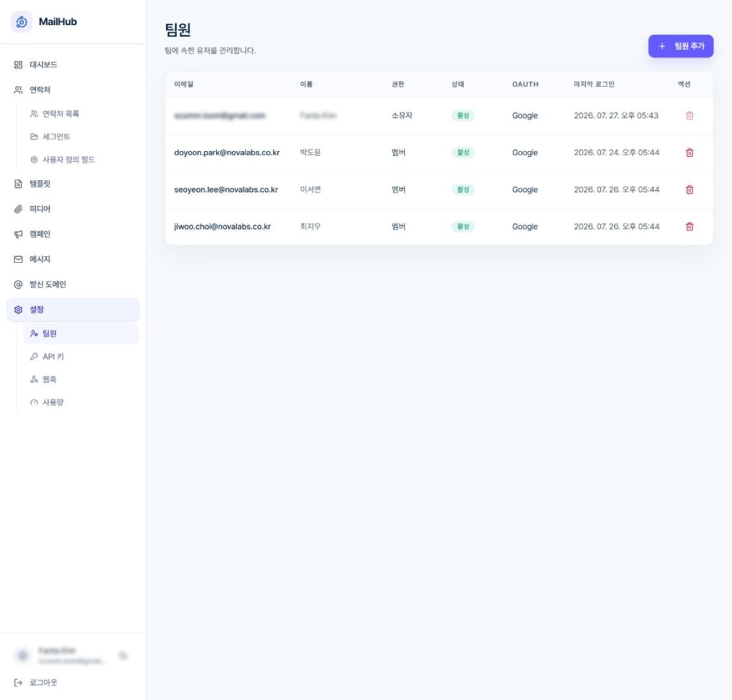The image size is (732, 700).
Task: Click trash icon for seoyeon.lee row
Action: click(689, 190)
